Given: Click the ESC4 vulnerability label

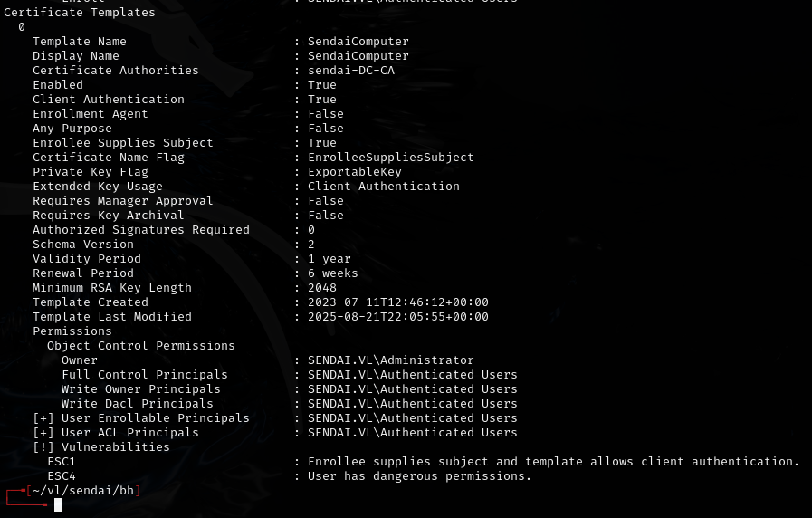Looking at the screenshot, I should (x=62, y=476).
